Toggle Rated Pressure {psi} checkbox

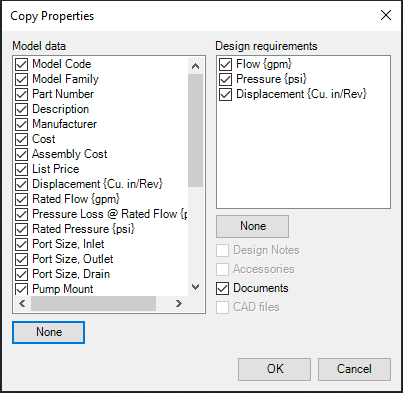pos(21,229)
